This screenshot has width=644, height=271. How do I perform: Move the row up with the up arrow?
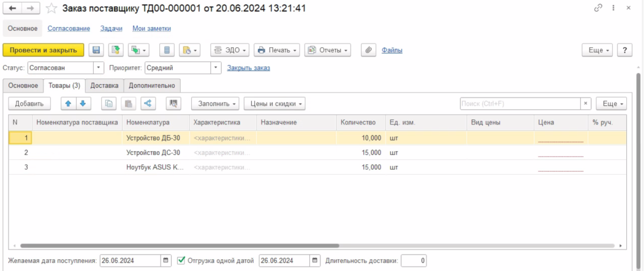69,104
